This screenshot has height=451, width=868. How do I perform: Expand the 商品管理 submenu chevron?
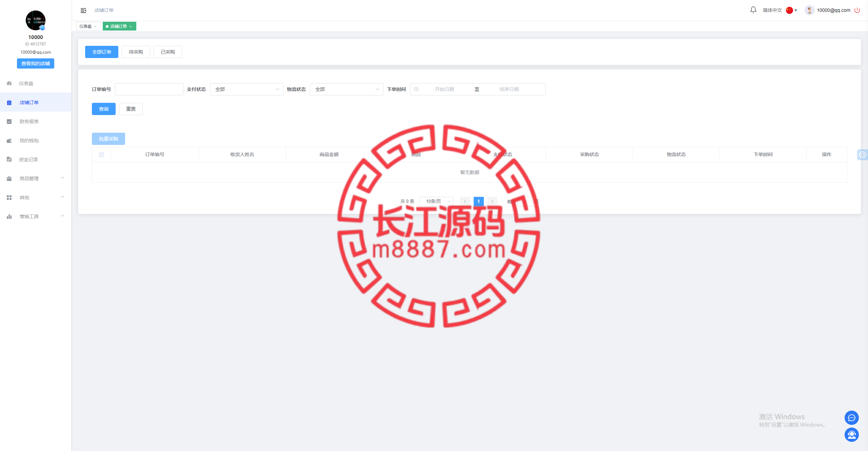62,178
